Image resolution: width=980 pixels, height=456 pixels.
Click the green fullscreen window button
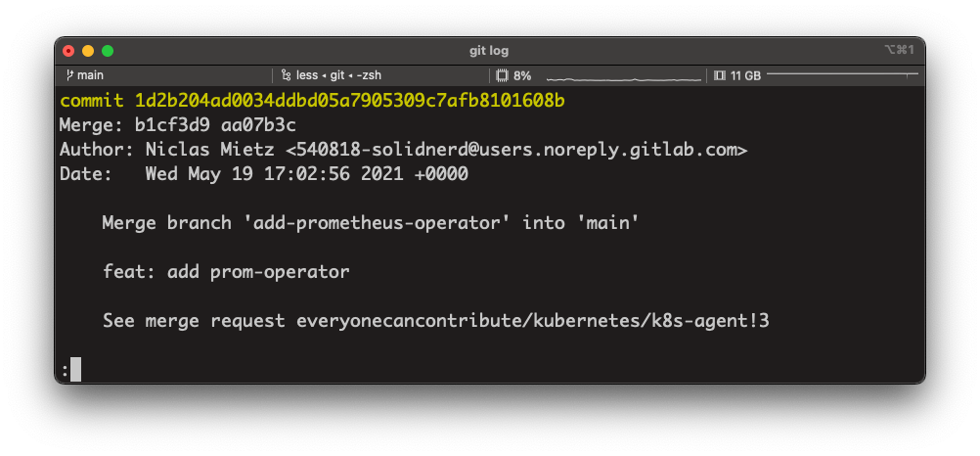[108, 51]
